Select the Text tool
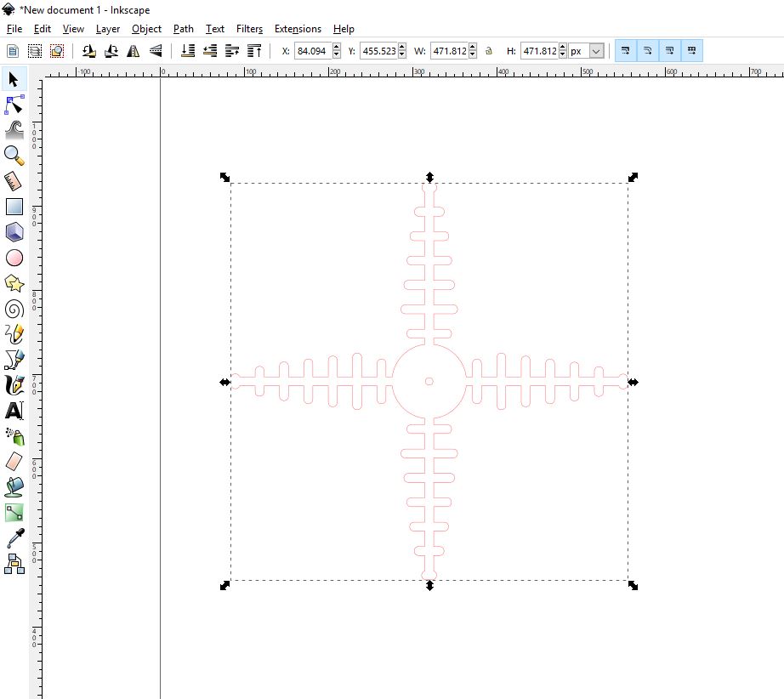The width and height of the screenshot is (784, 699). coord(14,411)
